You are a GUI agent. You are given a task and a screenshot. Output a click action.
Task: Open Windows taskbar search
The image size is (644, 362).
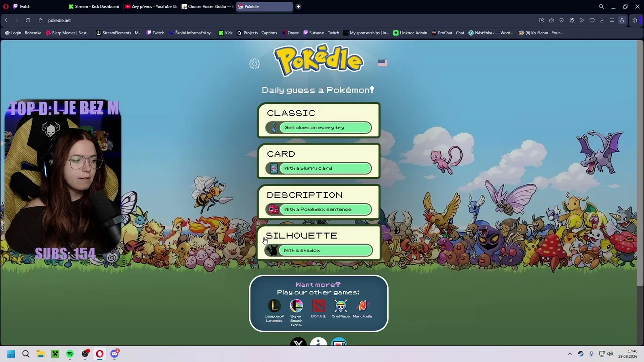[26, 354]
